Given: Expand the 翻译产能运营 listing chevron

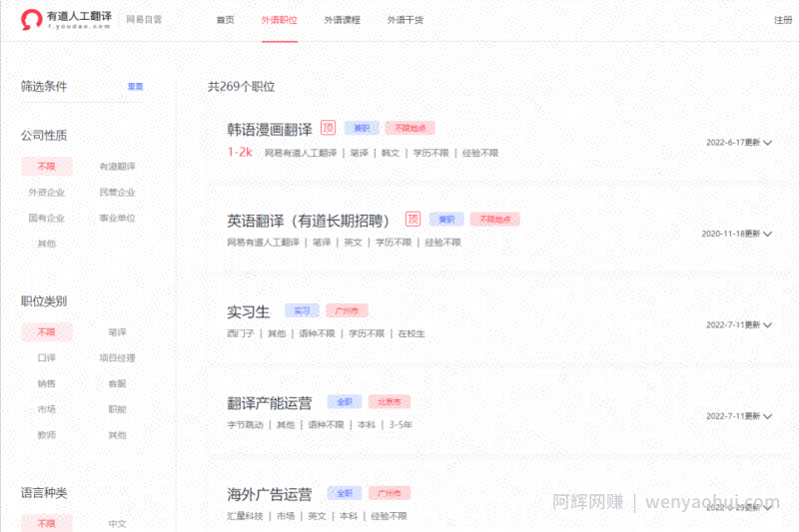Looking at the screenshot, I should tap(768, 416).
